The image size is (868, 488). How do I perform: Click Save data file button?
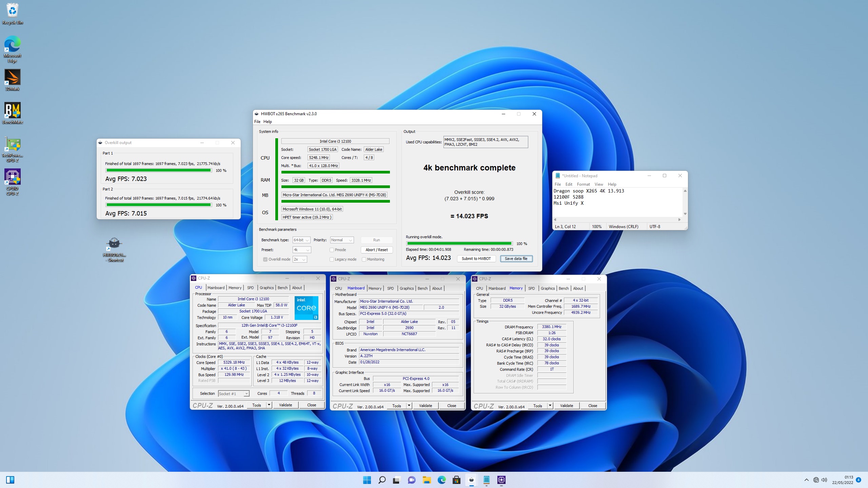tap(516, 259)
